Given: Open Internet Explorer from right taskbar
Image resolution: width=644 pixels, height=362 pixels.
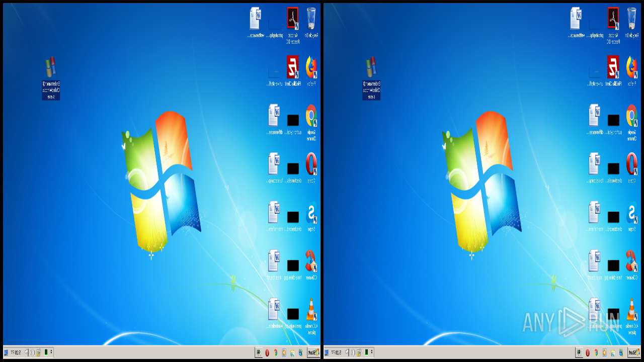Looking at the screenshot, I should (x=621, y=353).
